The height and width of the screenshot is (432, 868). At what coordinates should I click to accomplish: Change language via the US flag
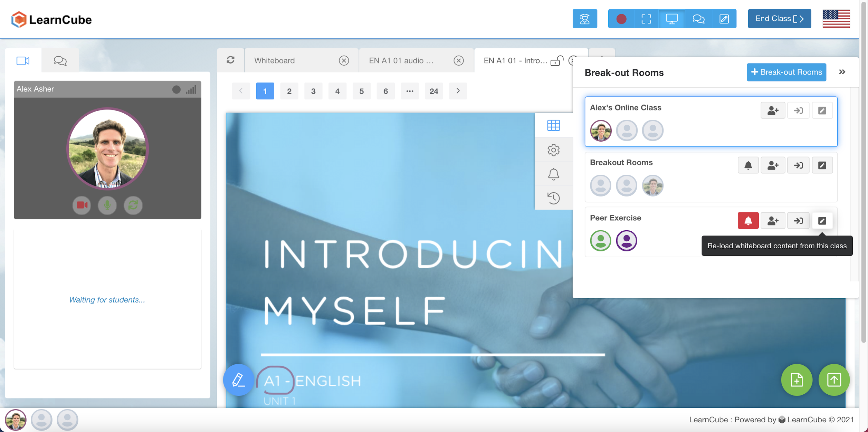point(836,19)
